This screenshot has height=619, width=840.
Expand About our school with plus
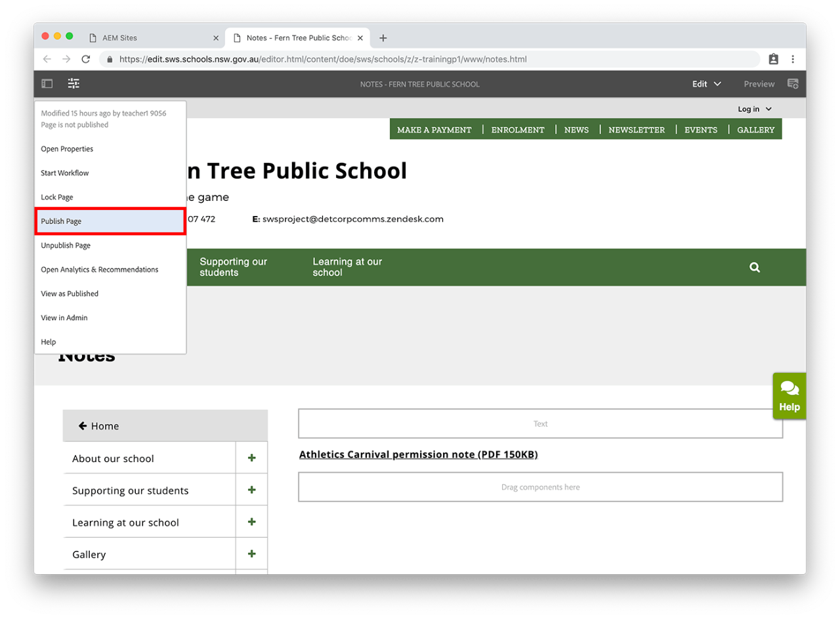point(251,458)
